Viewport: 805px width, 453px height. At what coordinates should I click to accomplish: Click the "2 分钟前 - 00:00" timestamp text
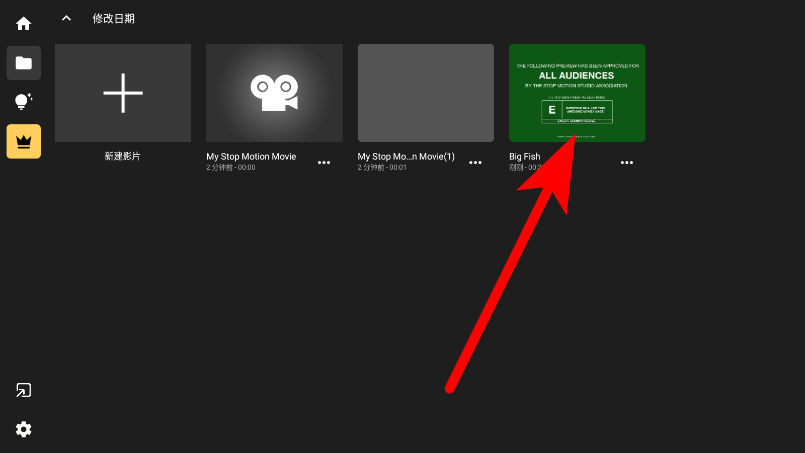click(x=231, y=168)
